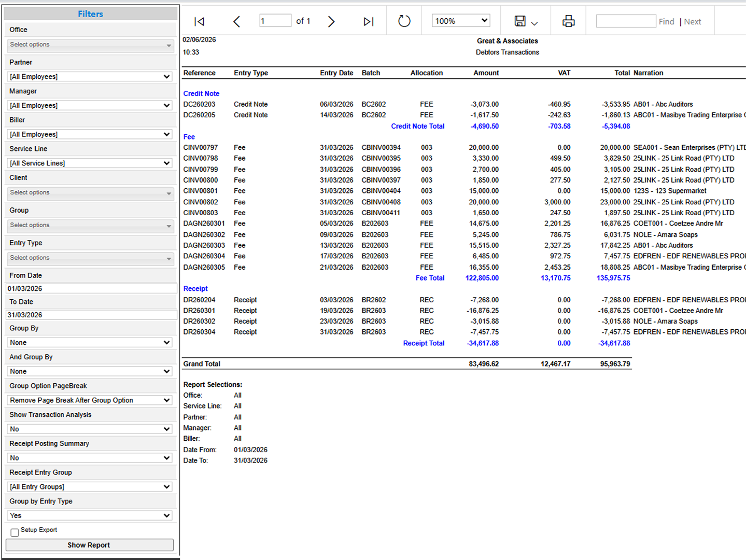Viewport: 746px width, 560px height.
Task: Click the Fee group heading
Action: [x=189, y=137]
